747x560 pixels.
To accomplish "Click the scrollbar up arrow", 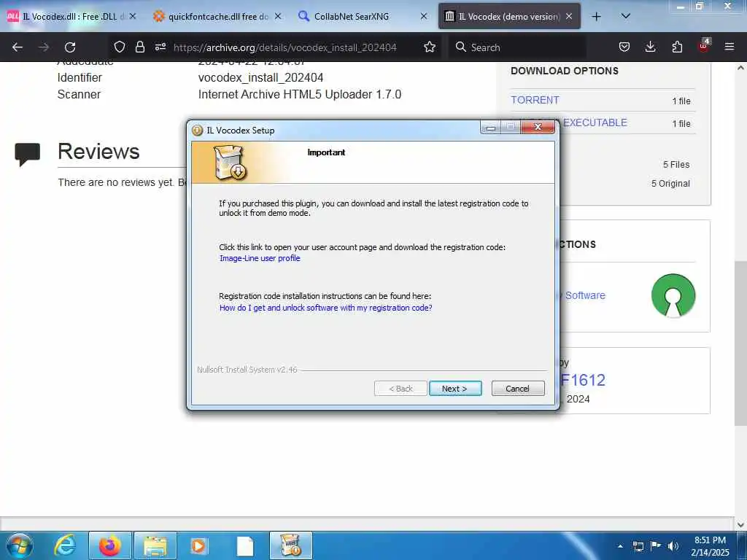I will tap(740, 68).
